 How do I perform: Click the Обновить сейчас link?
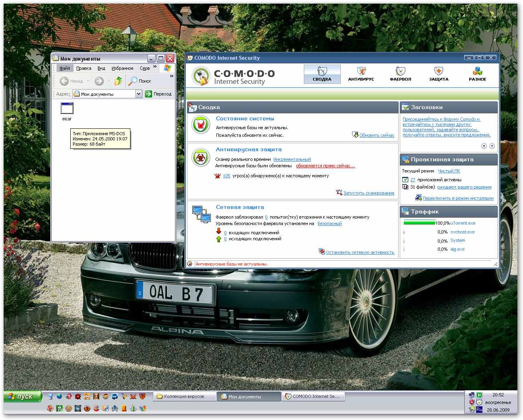(x=376, y=135)
